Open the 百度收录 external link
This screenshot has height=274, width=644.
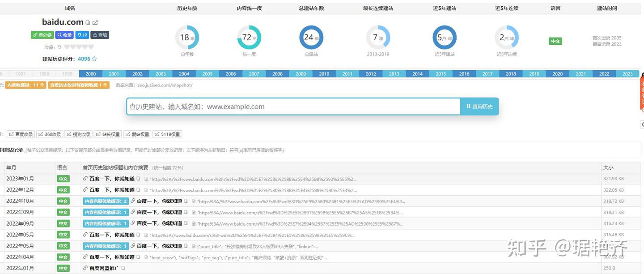pos(21,134)
